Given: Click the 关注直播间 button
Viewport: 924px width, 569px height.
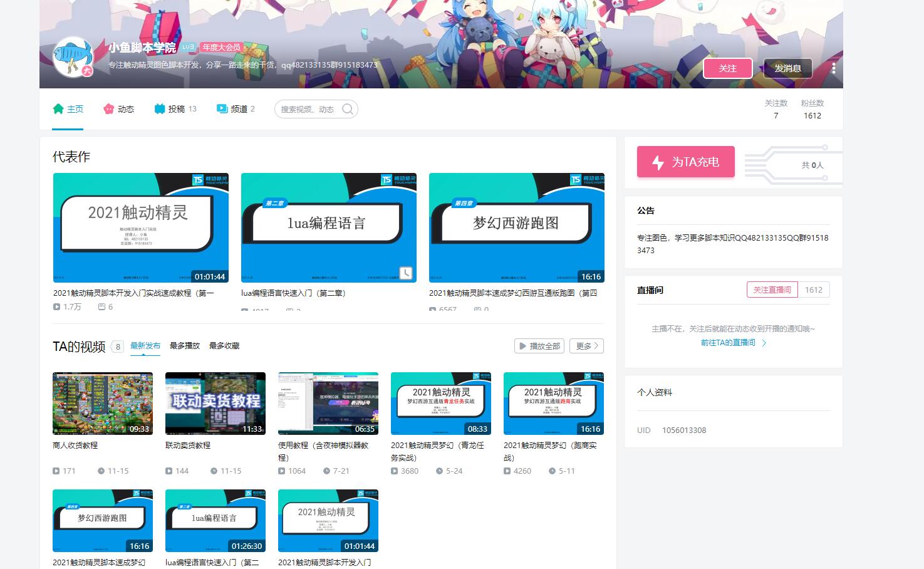Looking at the screenshot, I should coord(772,290).
